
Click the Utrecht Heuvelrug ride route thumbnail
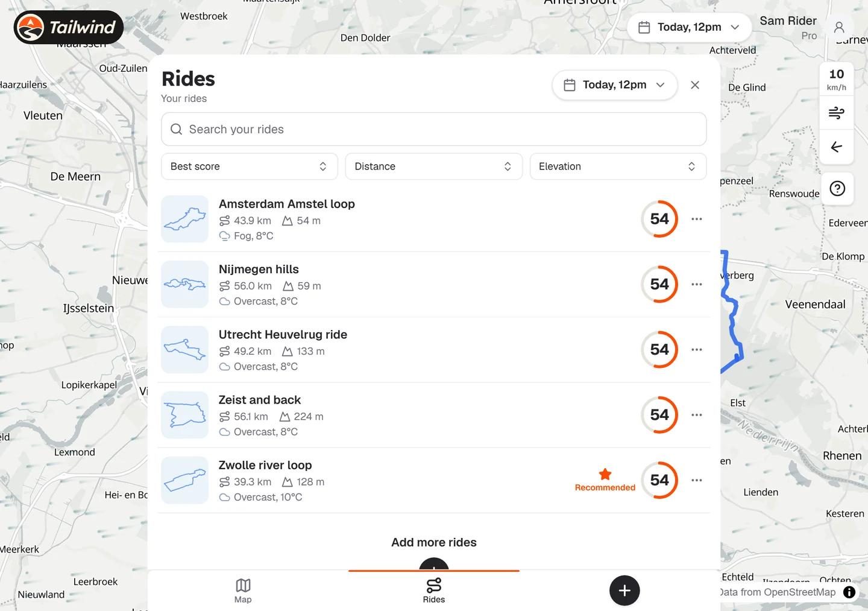[x=185, y=349]
